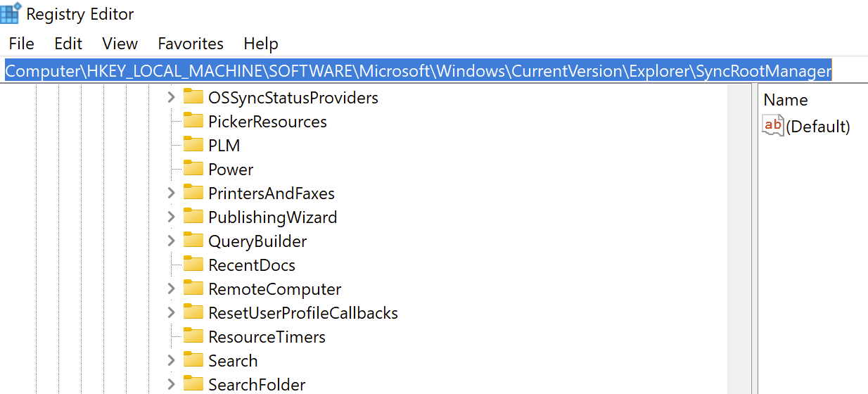Click the PLM folder icon
Image resolution: width=868 pixels, height=394 pixels.
pyautogui.click(x=193, y=145)
